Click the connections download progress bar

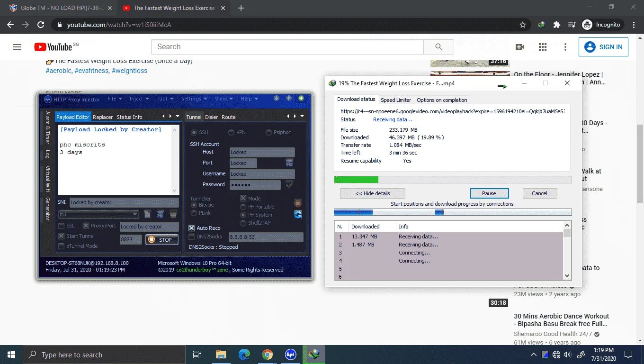coord(453,212)
